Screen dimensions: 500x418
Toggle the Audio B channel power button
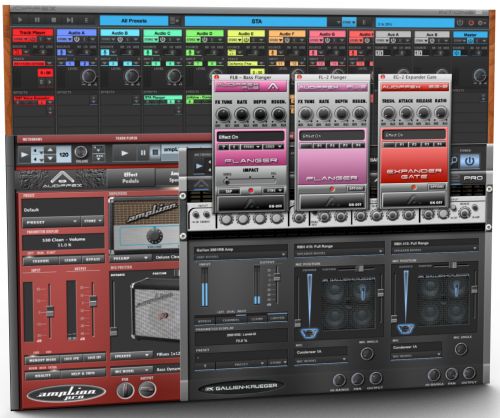click(120, 40)
